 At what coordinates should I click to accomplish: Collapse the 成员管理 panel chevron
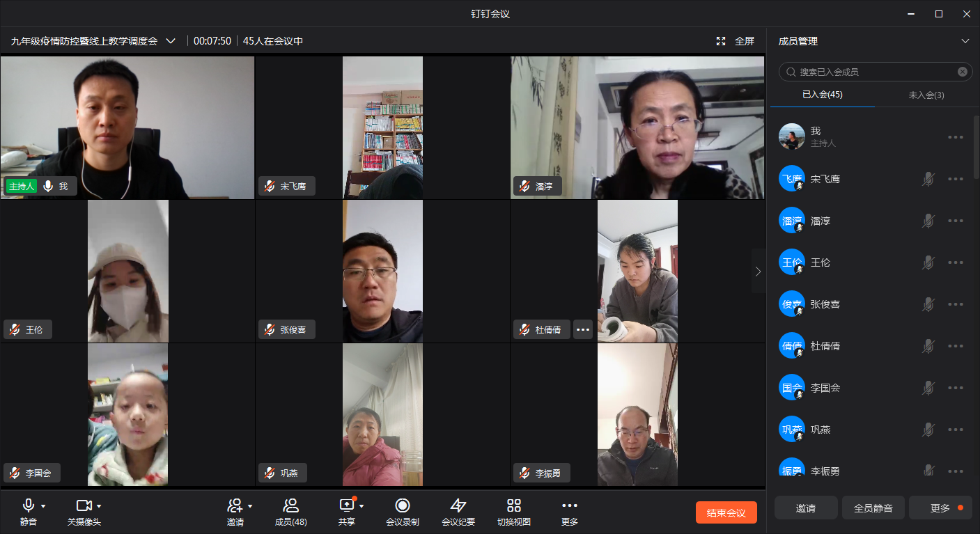965,41
